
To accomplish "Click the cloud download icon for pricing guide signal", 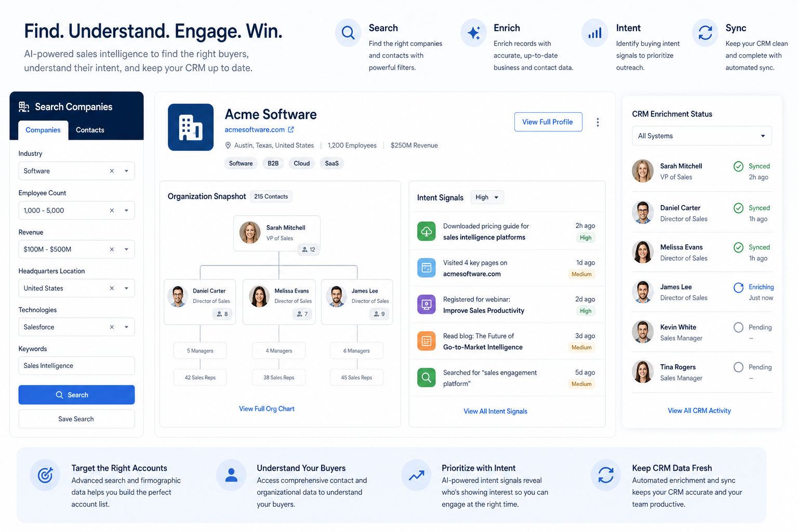I will pyautogui.click(x=427, y=231).
